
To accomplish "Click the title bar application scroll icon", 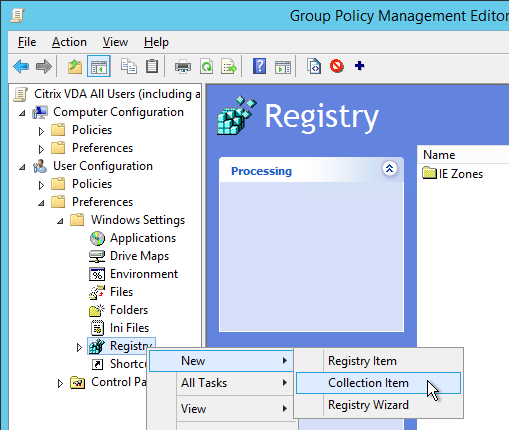I will 17,15.
